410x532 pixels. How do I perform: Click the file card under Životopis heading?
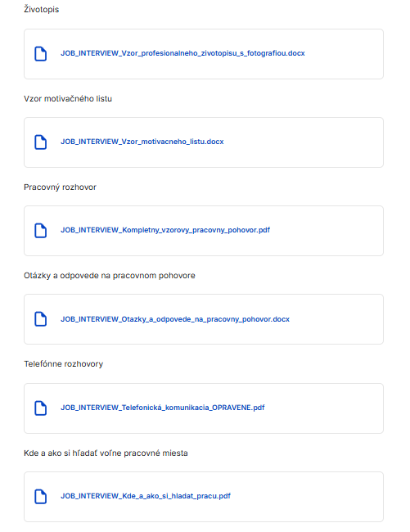204,54
